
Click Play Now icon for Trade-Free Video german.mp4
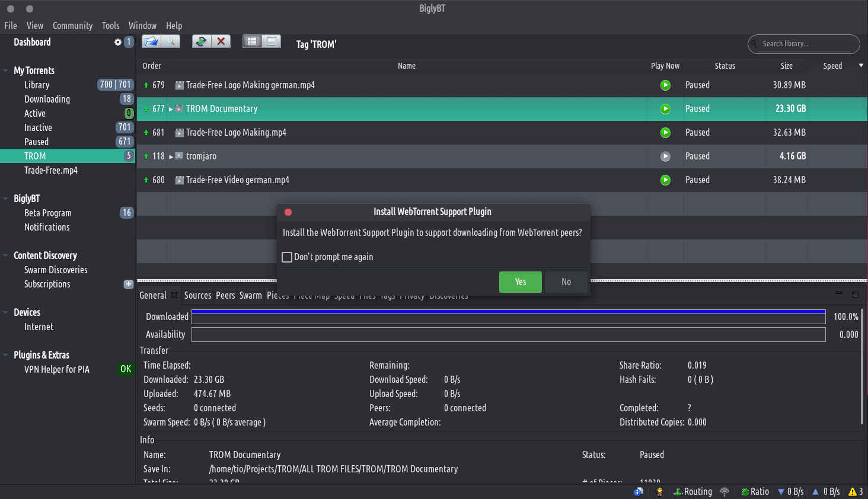(x=665, y=180)
